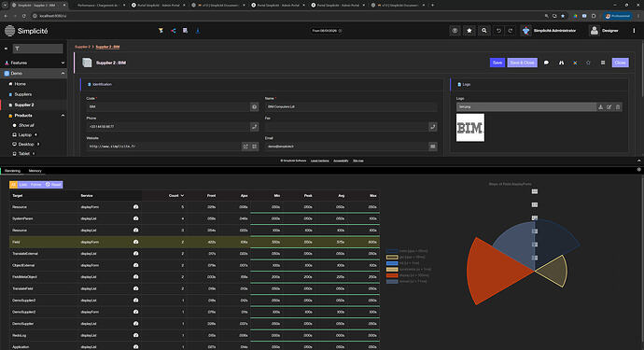Open the magnifier search icon in header

coord(484,31)
